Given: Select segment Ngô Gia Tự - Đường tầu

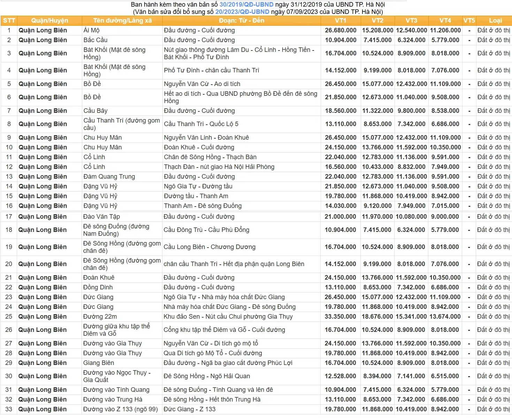Looking at the screenshot, I should tap(198, 186).
